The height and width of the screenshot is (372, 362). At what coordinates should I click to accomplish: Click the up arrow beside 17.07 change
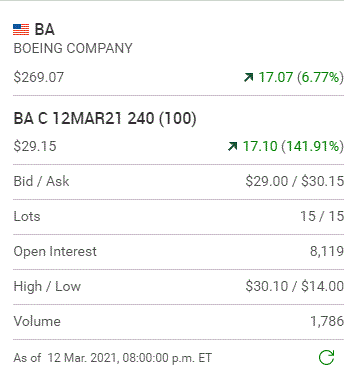pos(248,77)
